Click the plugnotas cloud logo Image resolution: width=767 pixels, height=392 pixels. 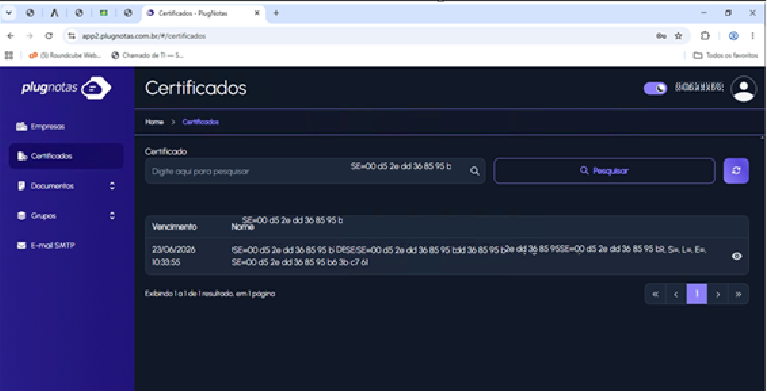tap(96, 88)
